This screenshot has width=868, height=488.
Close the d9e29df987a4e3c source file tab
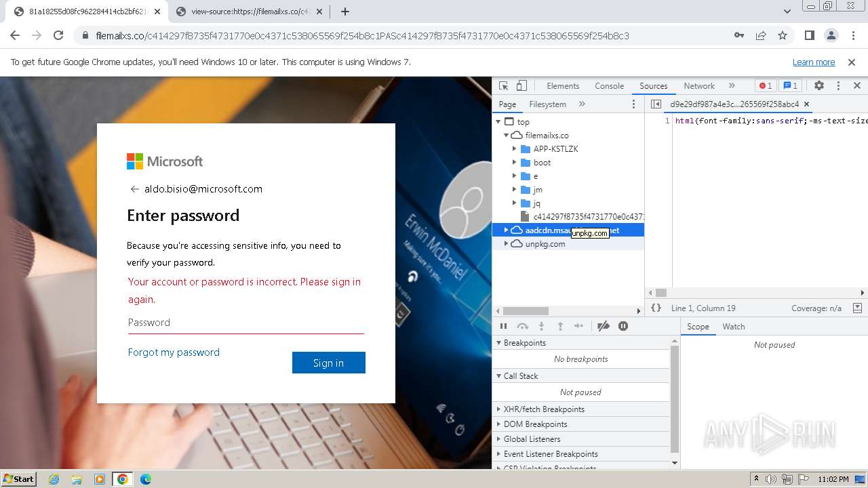click(806, 104)
